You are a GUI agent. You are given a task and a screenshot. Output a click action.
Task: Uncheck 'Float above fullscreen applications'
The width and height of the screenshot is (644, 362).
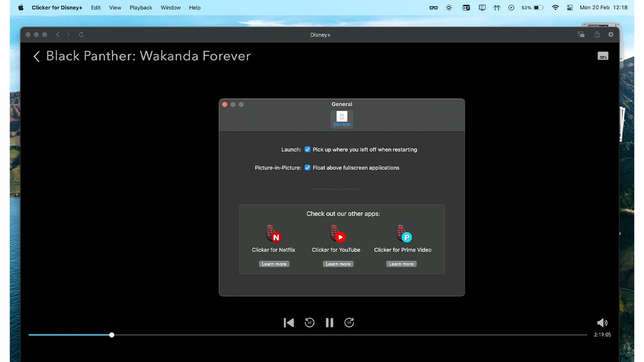[x=307, y=167]
